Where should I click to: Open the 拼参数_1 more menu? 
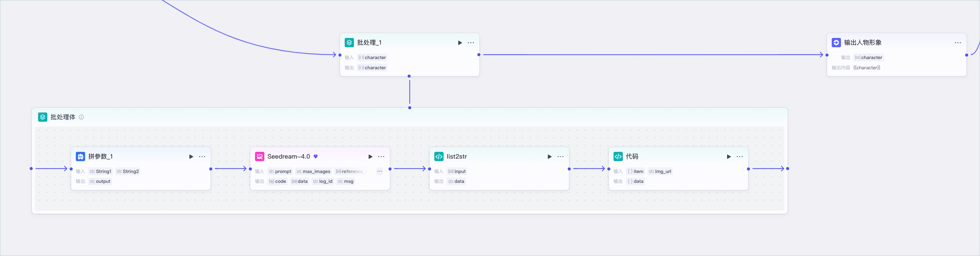click(x=202, y=156)
